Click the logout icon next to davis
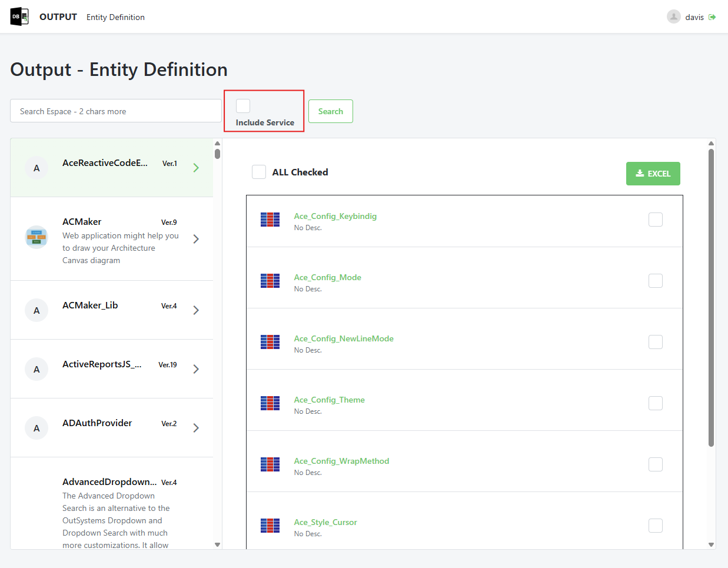Screen dimensions: 728x568 coord(713,16)
